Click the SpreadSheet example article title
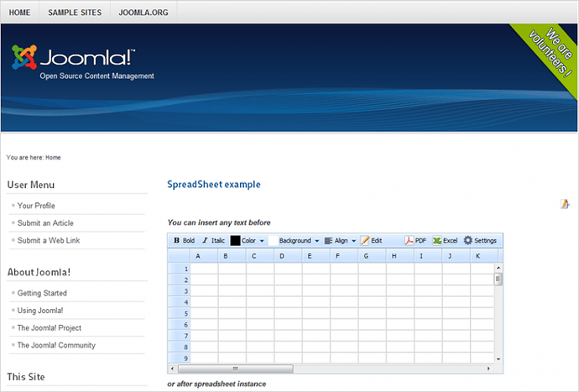 click(x=214, y=185)
